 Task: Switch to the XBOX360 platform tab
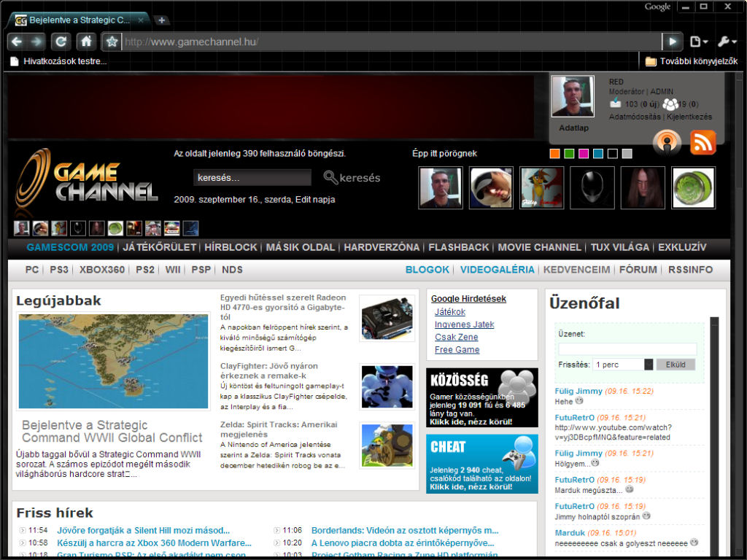tap(102, 270)
